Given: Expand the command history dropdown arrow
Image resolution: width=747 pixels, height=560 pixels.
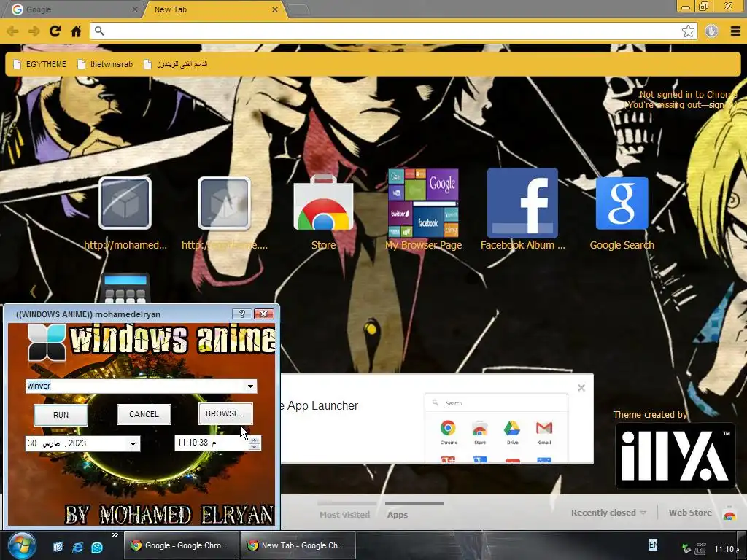Looking at the screenshot, I should pyautogui.click(x=251, y=386).
